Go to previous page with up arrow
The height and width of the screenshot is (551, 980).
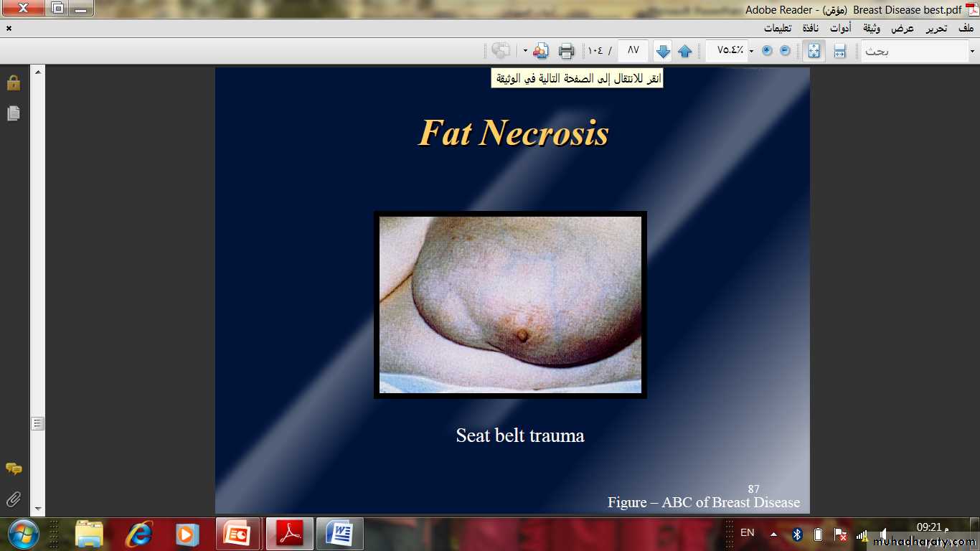tap(685, 51)
